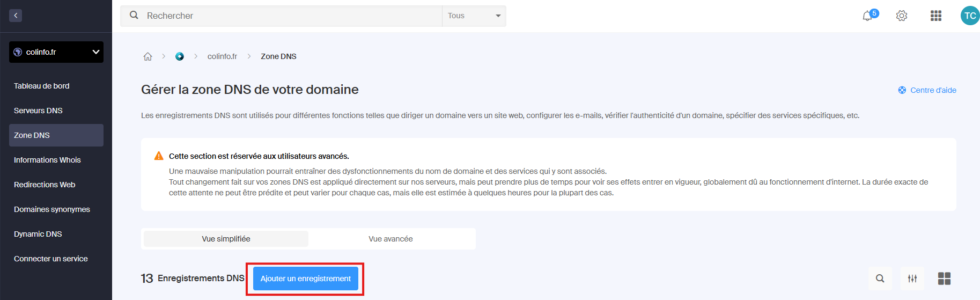
Task: Open Dynamic DNS in sidebar
Action: tap(38, 234)
